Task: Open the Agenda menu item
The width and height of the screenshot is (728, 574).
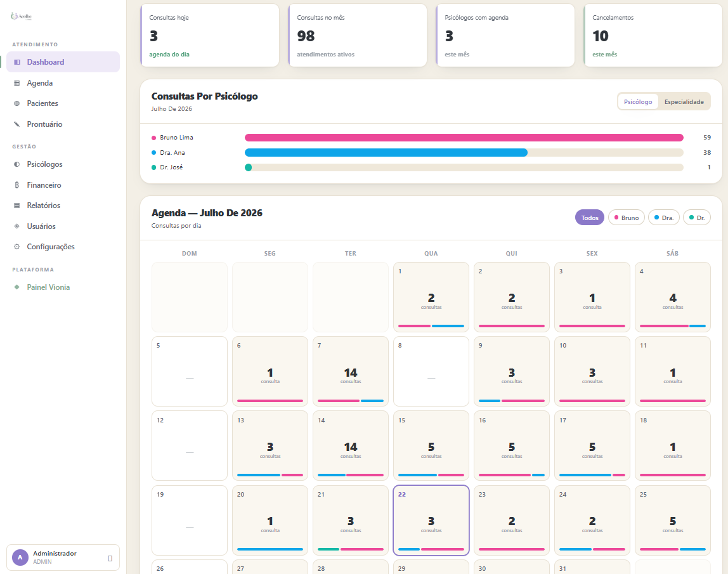Action: [63, 82]
